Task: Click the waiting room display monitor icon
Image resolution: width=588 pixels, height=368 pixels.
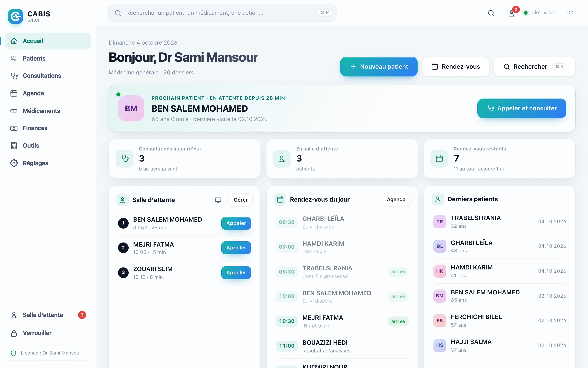Action: click(218, 200)
